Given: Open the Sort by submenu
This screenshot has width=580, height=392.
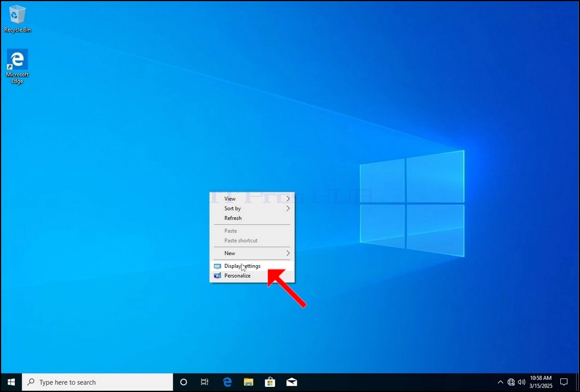Looking at the screenshot, I should pyautogui.click(x=252, y=209).
